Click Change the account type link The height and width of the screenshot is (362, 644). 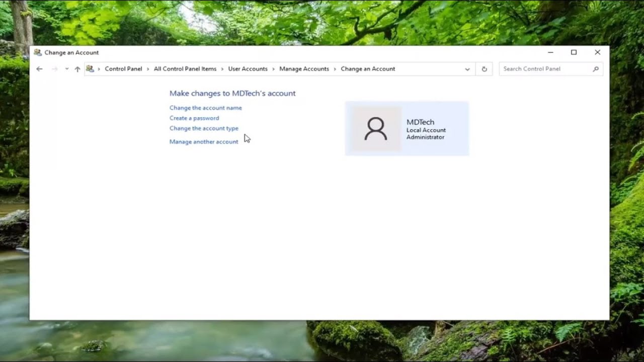tap(204, 128)
